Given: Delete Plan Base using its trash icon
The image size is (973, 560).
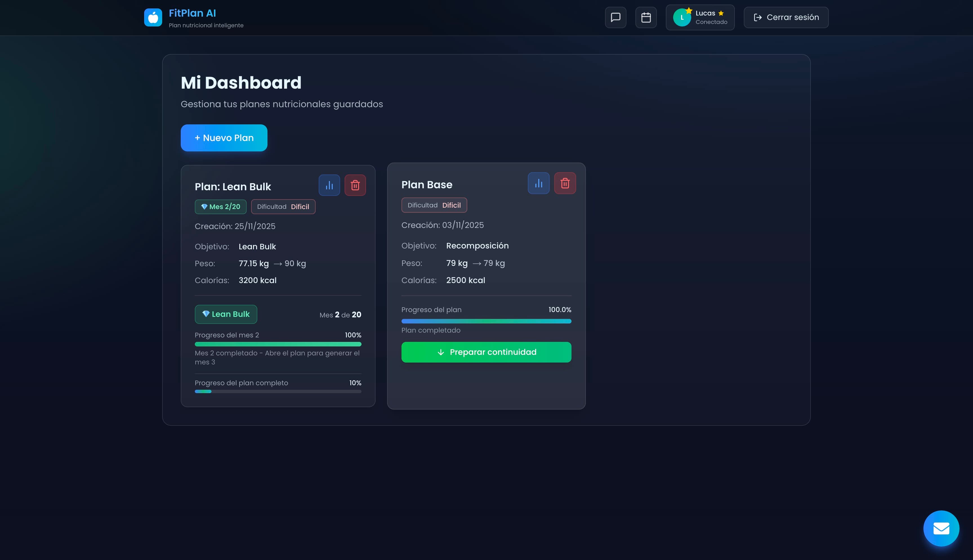Looking at the screenshot, I should [x=565, y=183].
